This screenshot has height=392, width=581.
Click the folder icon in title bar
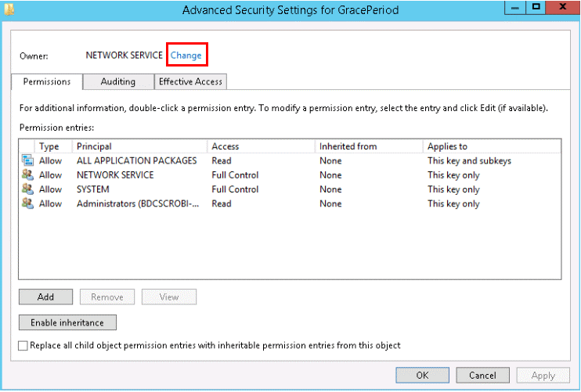tap(9, 9)
